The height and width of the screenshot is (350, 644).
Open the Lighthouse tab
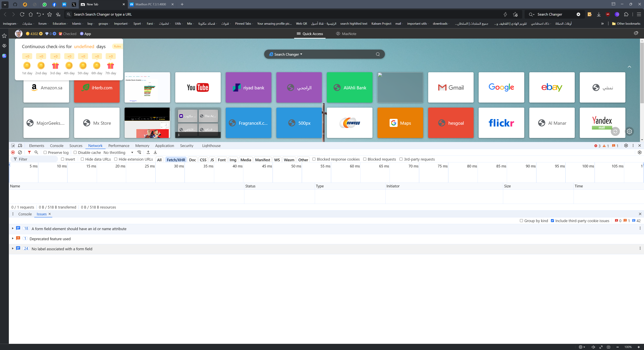click(x=211, y=146)
